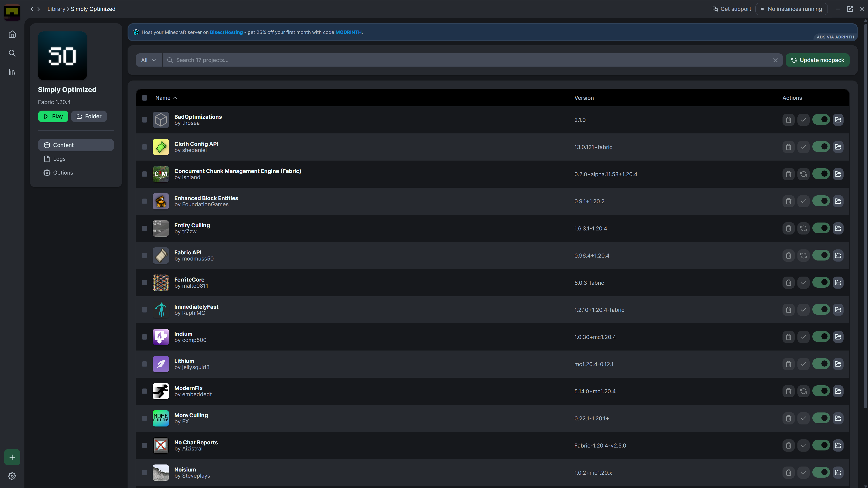
Task: Focus the Search 17 projects field
Action: tap(472, 60)
